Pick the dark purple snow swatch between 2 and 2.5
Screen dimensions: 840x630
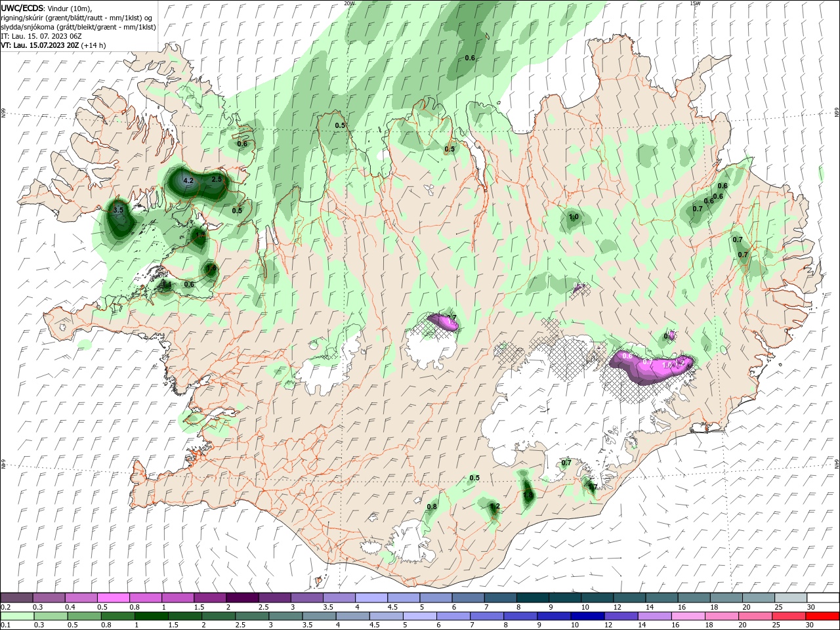click(x=241, y=598)
